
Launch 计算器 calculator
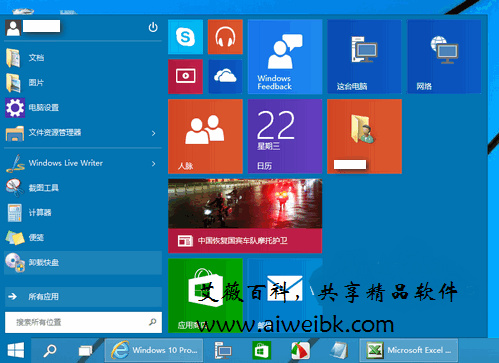83,213
